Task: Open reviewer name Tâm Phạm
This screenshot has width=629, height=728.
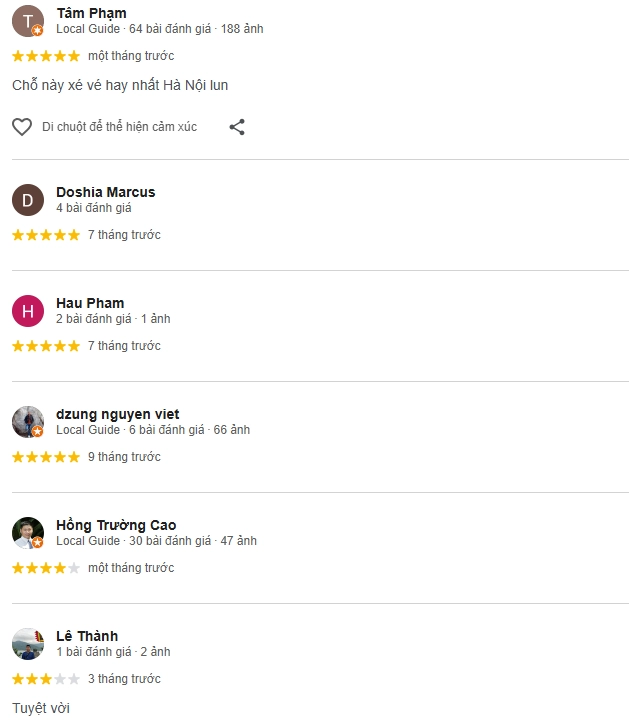Action: (x=91, y=13)
